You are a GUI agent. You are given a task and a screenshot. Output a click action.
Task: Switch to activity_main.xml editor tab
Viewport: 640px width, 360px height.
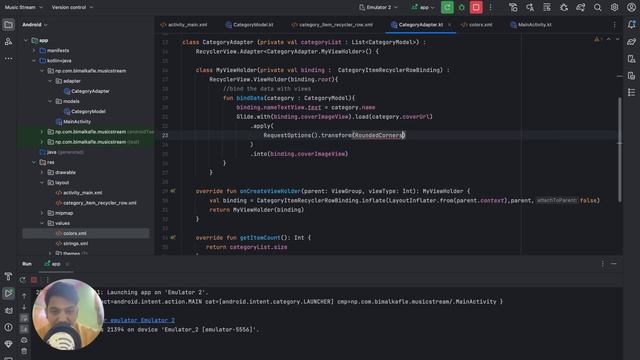click(184, 25)
